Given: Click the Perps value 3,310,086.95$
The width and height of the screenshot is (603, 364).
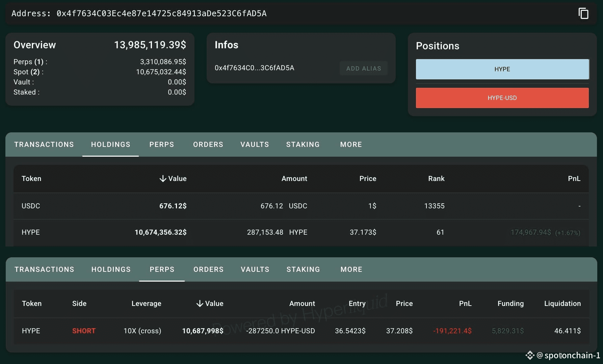Looking at the screenshot, I should [163, 62].
